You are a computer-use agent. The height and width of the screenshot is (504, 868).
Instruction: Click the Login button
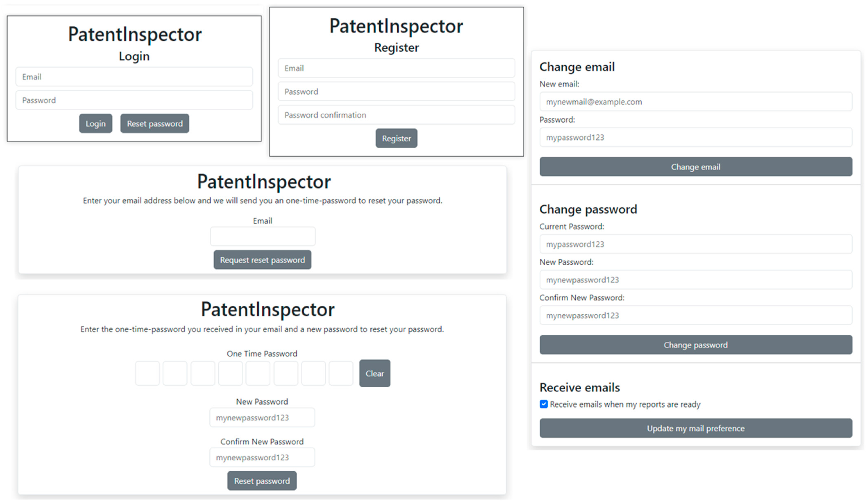coord(95,123)
